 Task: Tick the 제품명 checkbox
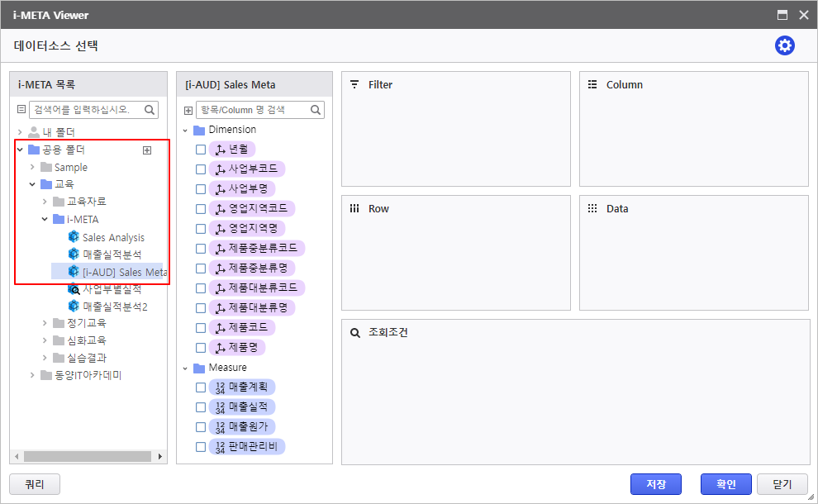(201, 348)
